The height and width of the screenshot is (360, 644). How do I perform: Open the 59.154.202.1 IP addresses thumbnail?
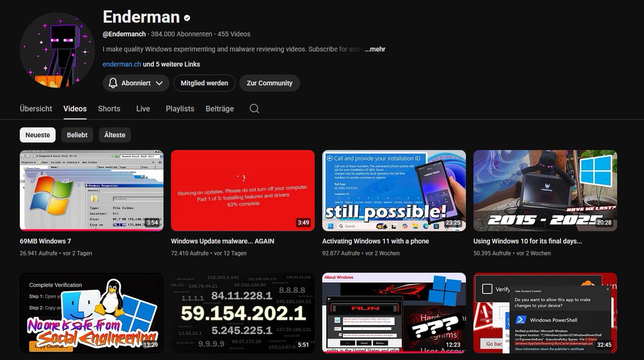point(243,313)
